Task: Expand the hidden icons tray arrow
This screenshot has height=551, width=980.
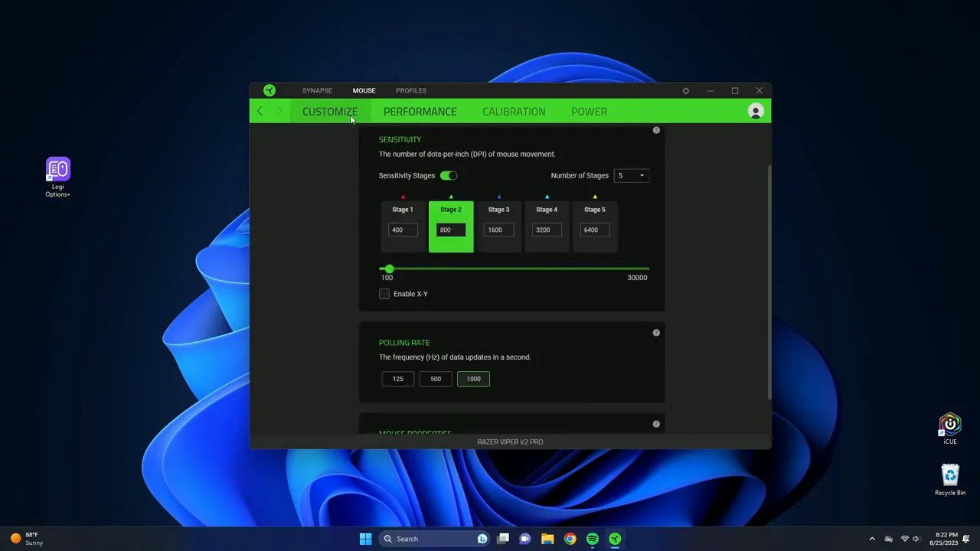Action: pos(872,539)
